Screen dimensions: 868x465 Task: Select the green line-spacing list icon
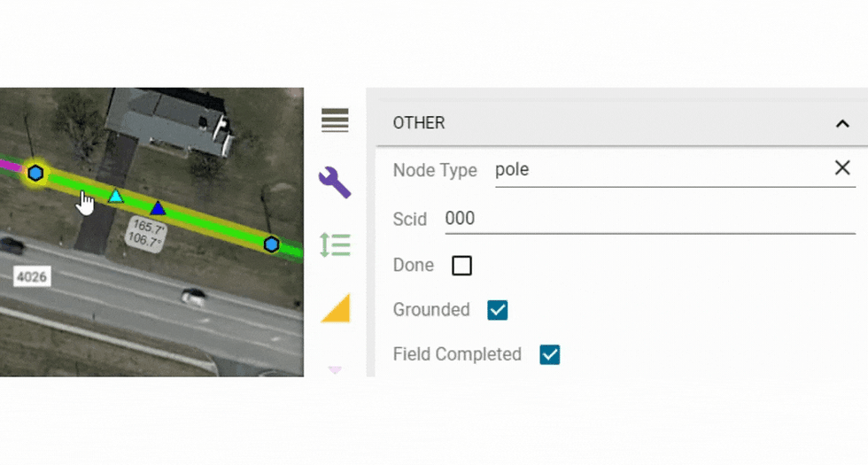tap(336, 244)
